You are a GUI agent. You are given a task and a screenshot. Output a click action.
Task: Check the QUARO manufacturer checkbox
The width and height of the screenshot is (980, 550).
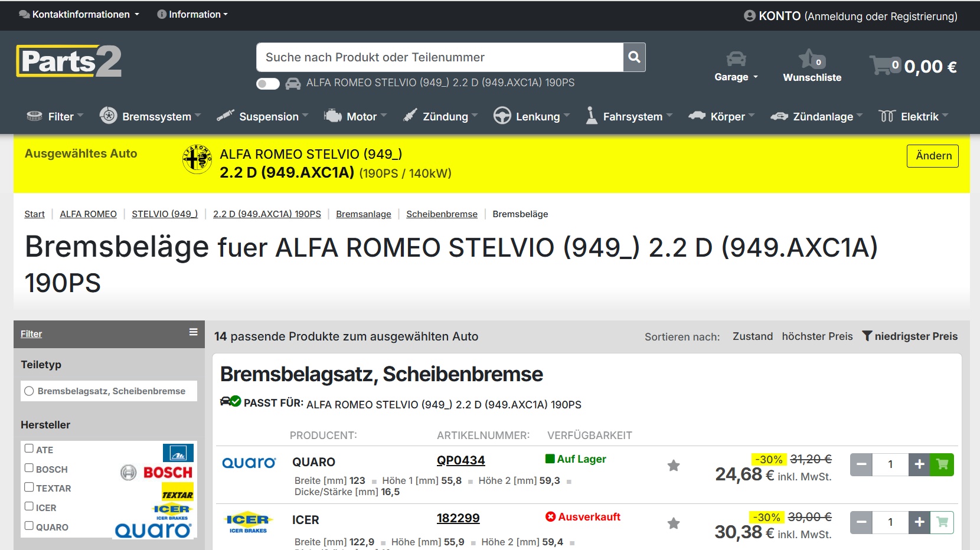(29, 525)
